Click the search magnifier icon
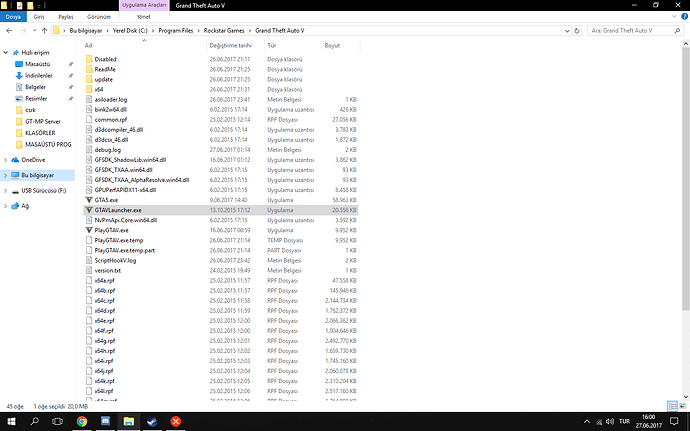Viewport: 690px width, 431px height. (677, 30)
